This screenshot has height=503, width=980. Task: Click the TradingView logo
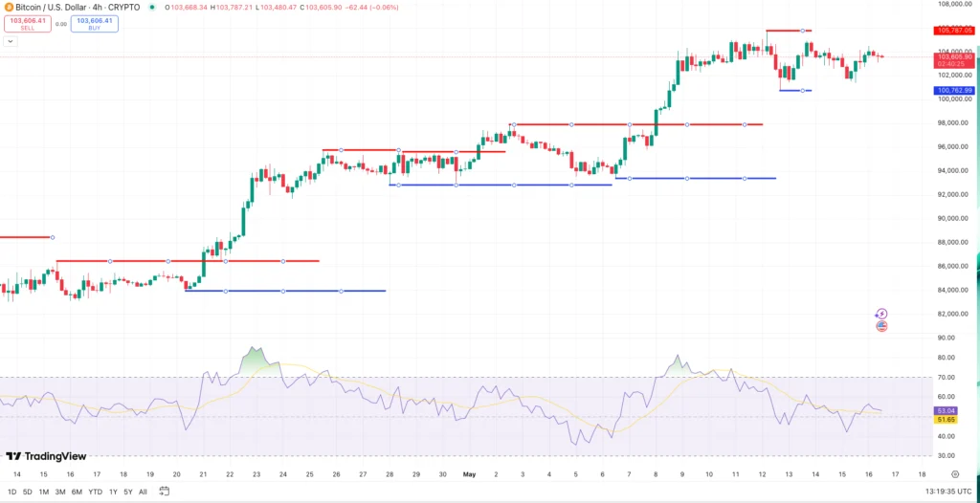[x=46, y=456]
